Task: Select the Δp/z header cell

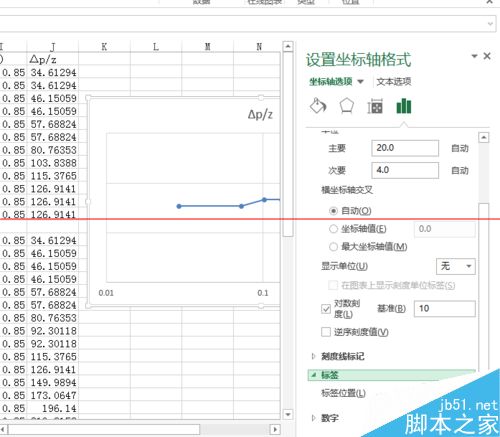Action: [53, 59]
